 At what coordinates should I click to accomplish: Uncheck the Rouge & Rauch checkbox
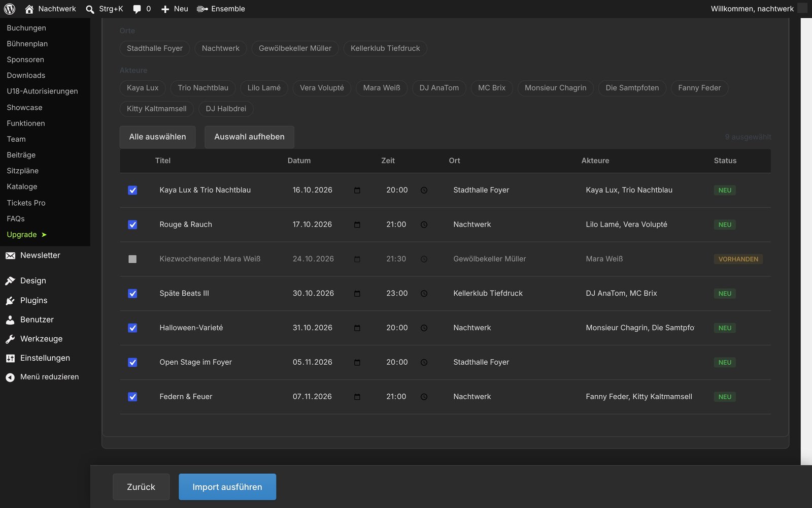click(132, 225)
